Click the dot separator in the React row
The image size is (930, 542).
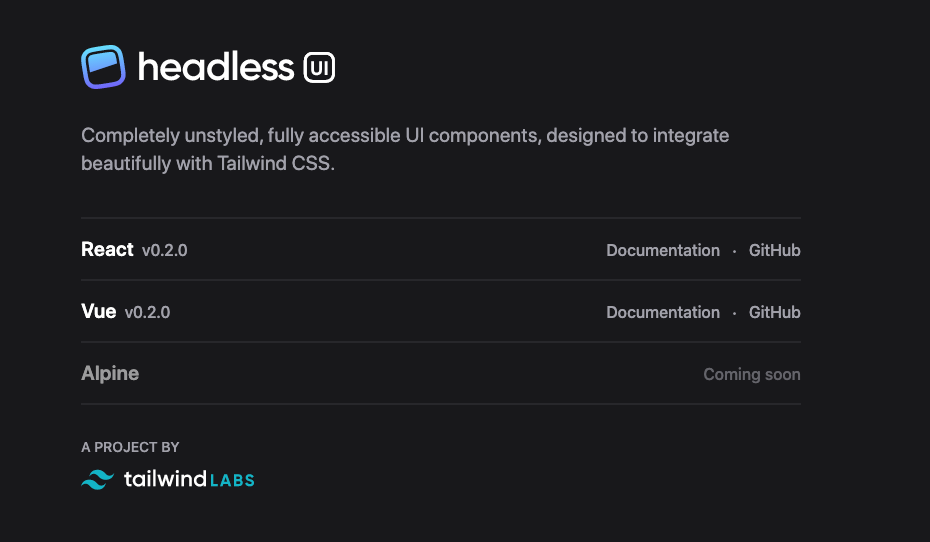(x=734, y=251)
